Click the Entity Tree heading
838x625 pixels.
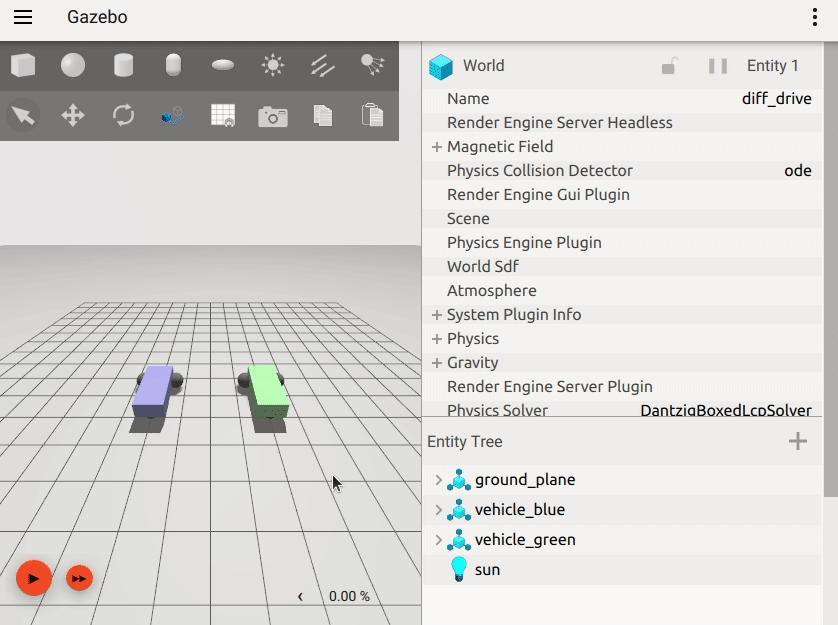(464, 442)
